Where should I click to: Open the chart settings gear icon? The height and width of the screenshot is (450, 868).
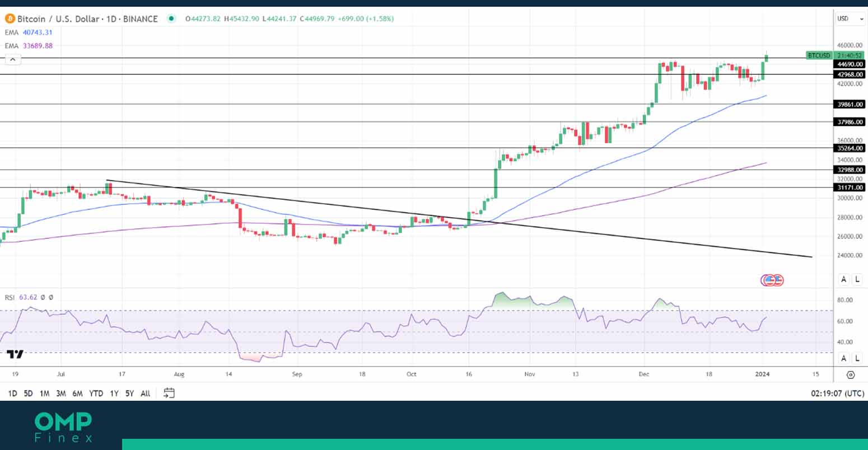(x=851, y=375)
